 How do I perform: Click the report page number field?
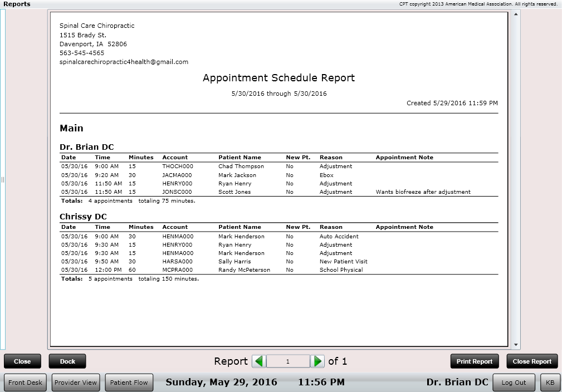coord(288,361)
